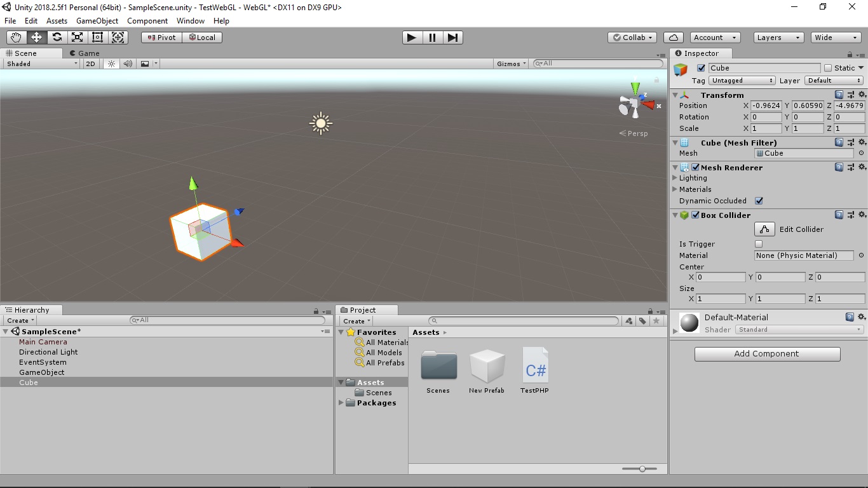Lock the Inspector panel

850,54
